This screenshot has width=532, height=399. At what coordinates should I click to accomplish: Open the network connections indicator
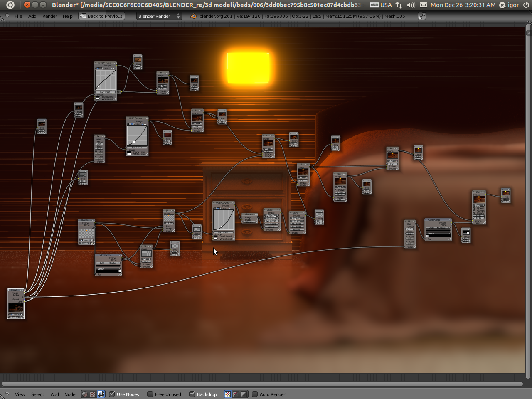coord(399,5)
